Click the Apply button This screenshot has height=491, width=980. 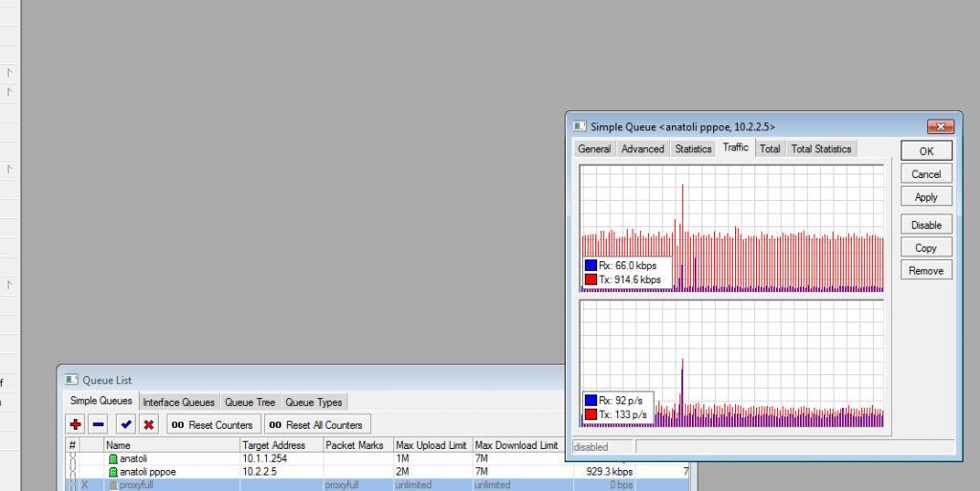(x=925, y=197)
